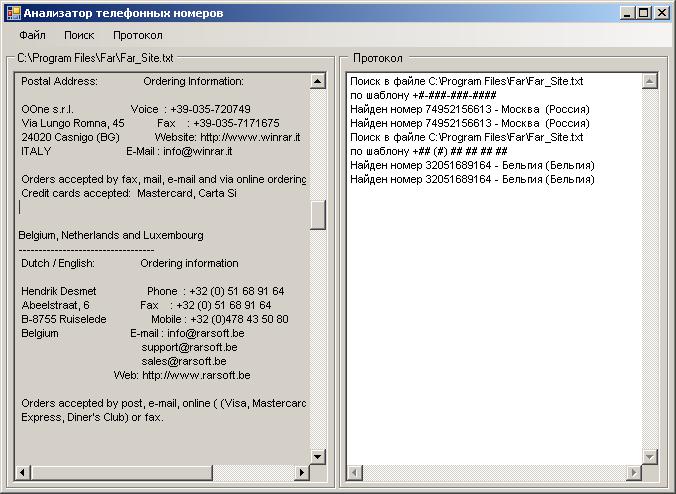The image size is (676, 494).
Task: Click the name Hendrik Desmet
Action: pos(59,291)
